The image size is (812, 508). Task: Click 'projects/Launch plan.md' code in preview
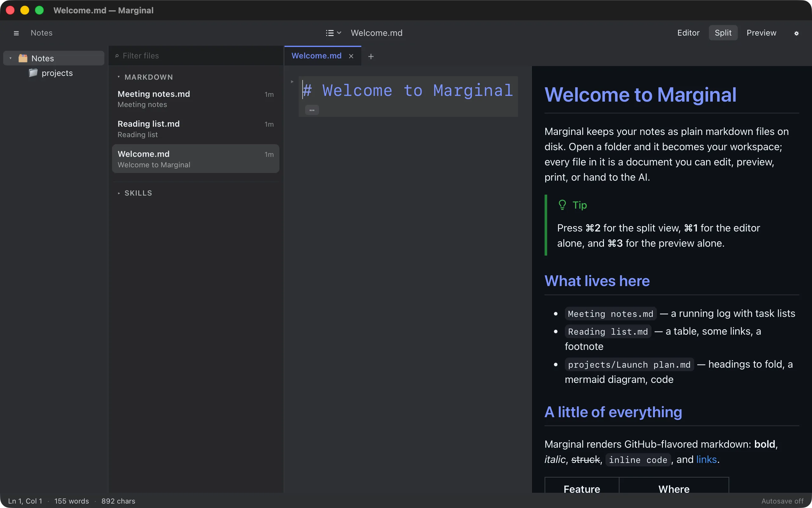[x=629, y=364]
